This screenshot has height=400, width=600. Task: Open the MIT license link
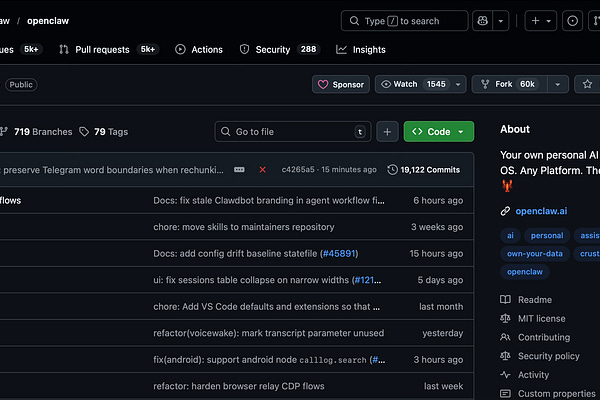(x=541, y=318)
